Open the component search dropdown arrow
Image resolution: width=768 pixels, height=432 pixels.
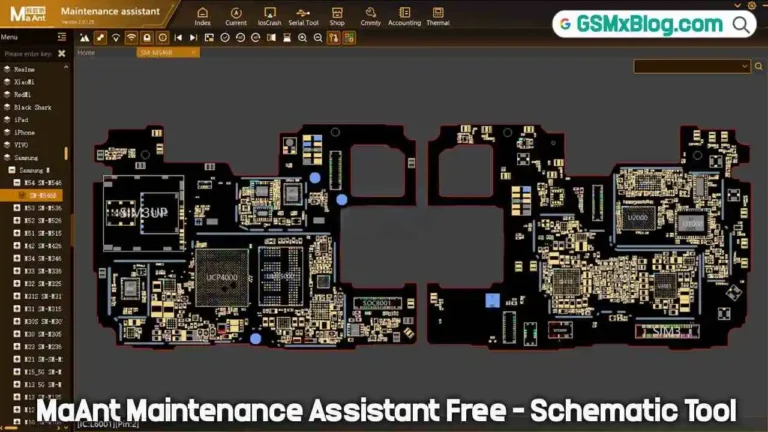pos(744,66)
